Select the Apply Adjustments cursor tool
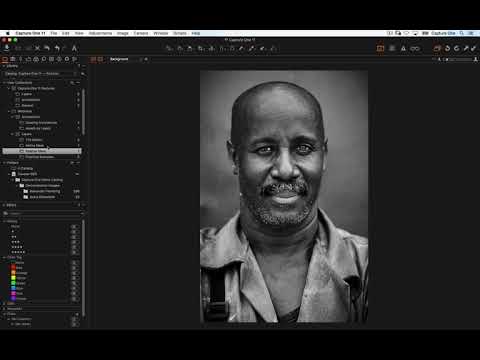The image size is (480, 360). [263, 49]
